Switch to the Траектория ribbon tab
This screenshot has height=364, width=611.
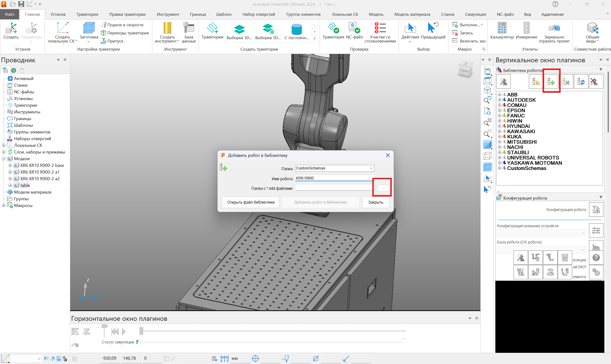[x=87, y=14]
